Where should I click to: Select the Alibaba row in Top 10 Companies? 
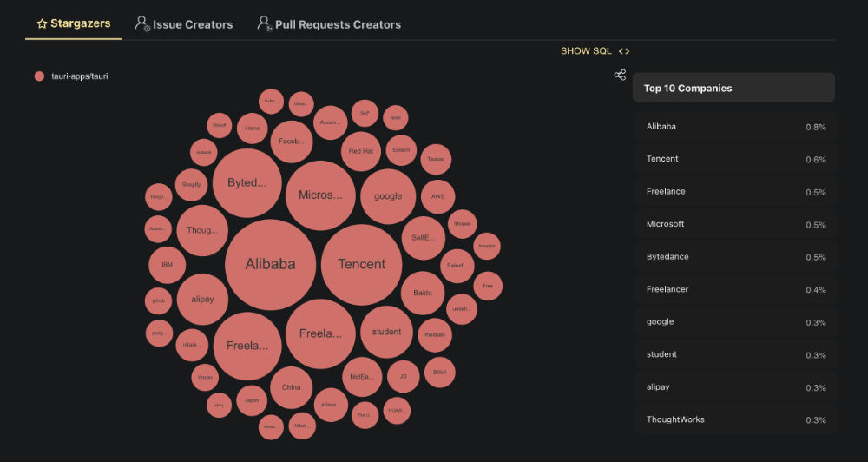coord(735,127)
